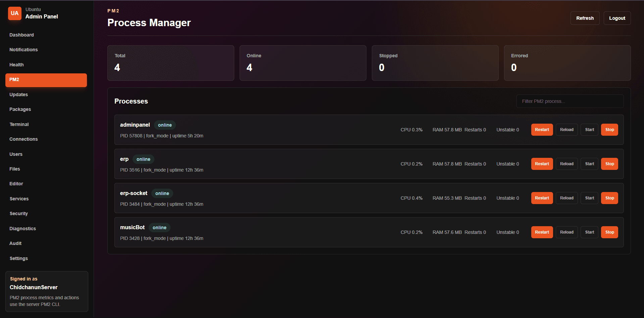Go to Notifications in sidebar
Viewport: 644px width, 318px height.
(x=23, y=50)
